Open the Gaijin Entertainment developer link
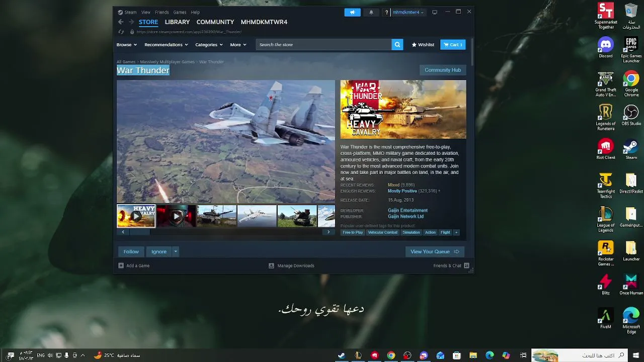644x362 pixels. (x=408, y=210)
